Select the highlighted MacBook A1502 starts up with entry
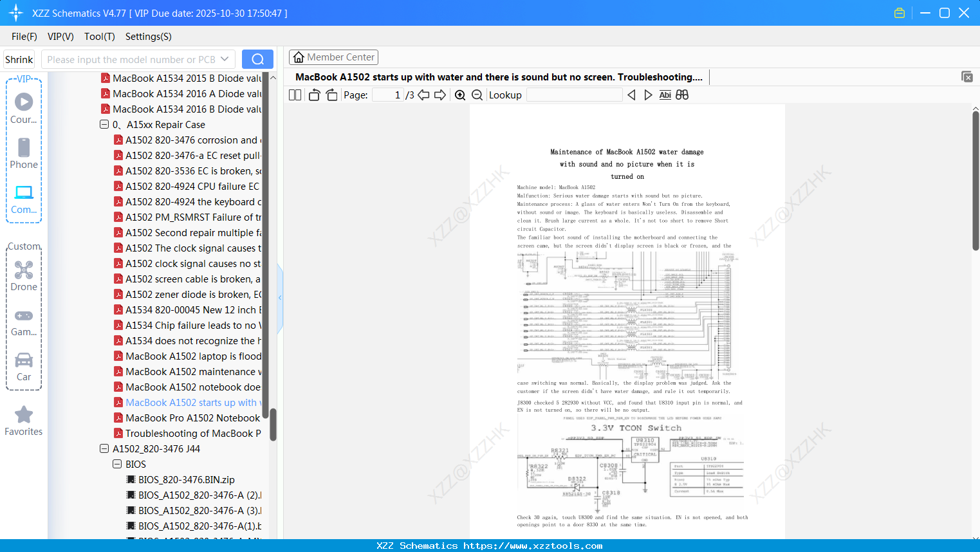This screenshot has width=980, height=552. (x=187, y=402)
